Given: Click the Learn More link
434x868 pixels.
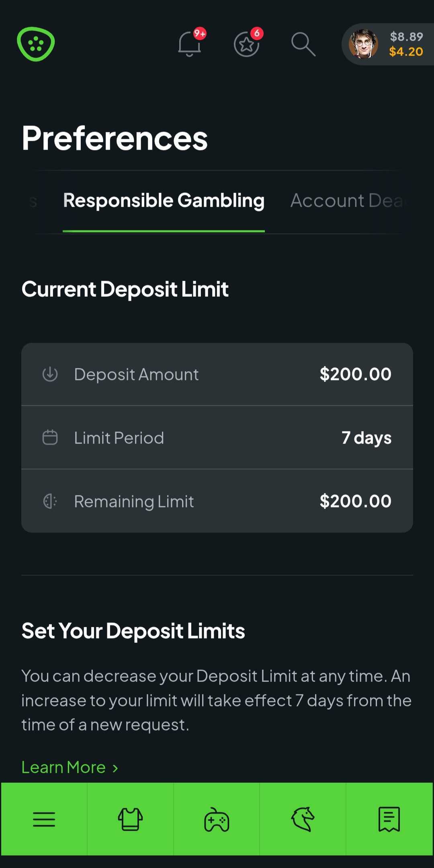Looking at the screenshot, I should pos(63,767).
